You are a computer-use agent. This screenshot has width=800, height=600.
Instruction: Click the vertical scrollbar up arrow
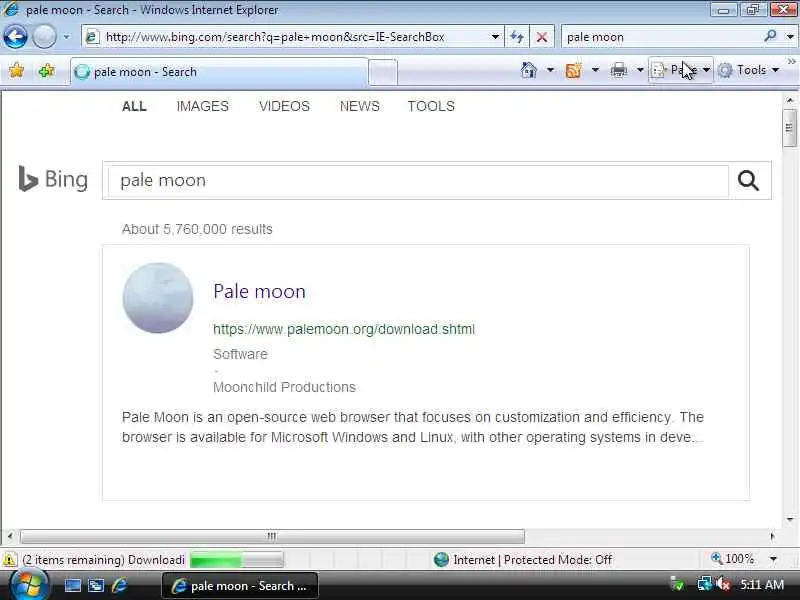pyautogui.click(x=790, y=101)
